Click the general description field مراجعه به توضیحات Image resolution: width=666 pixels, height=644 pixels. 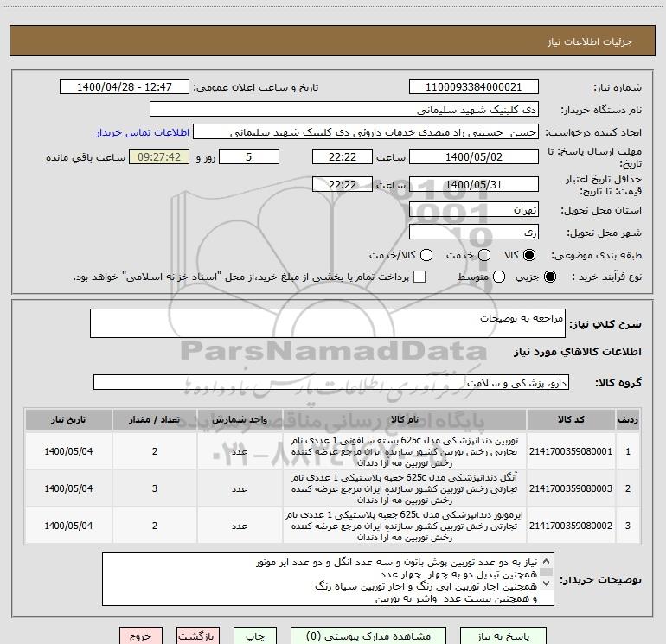pyautogui.click(x=328, y=323)
